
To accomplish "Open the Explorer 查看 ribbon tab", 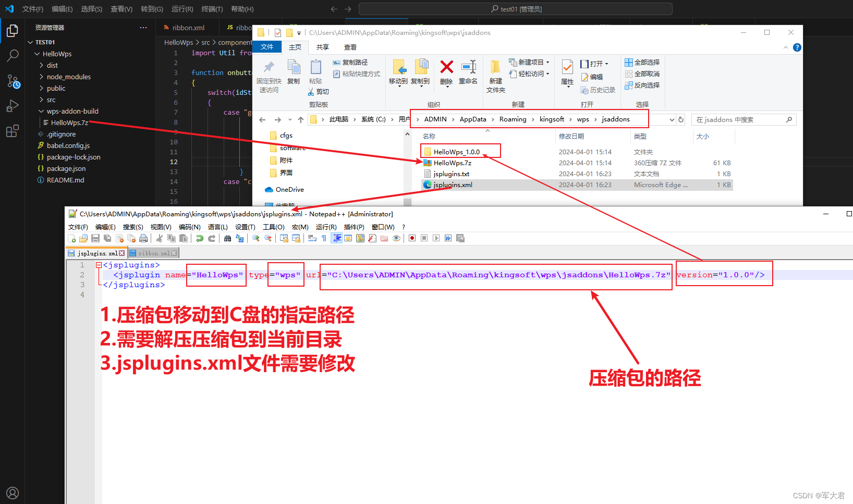I will tap(350, 47).
